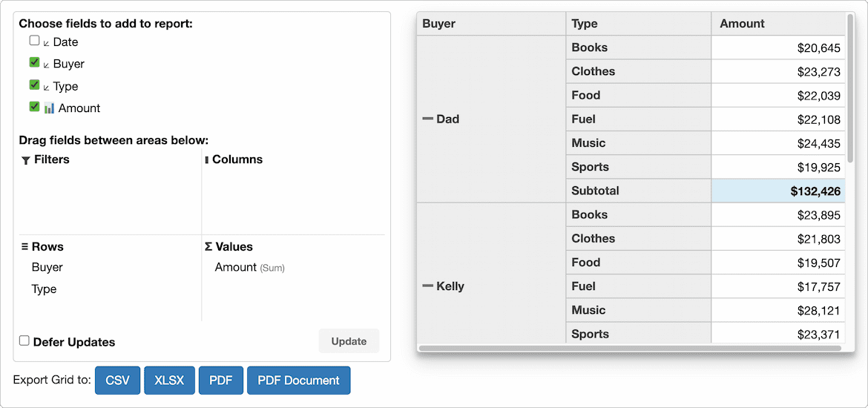The height and width of the screenshot is (408, 868).
Task: Click the Columns area icon
Action: point(206,160)
